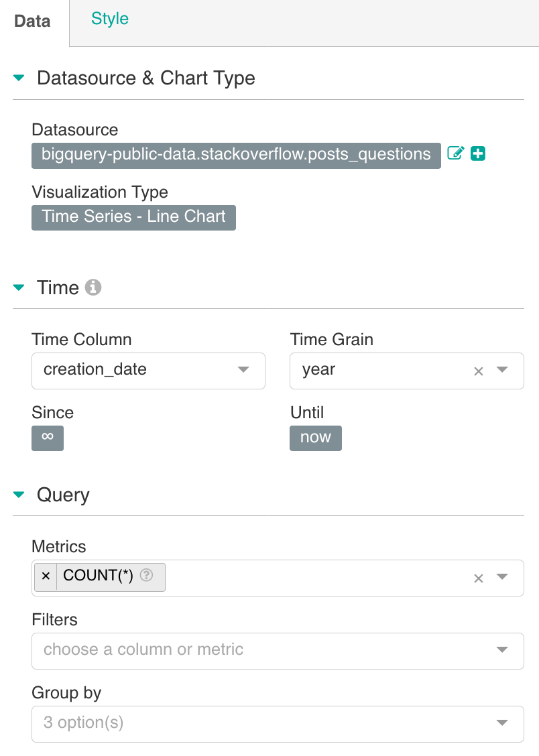Collapse the Time section
The image size is (539, 756).
click(19, 288)
